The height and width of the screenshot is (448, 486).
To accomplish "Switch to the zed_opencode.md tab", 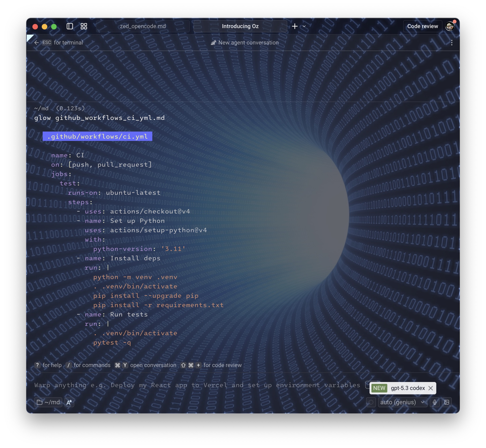I will (143, 26).
